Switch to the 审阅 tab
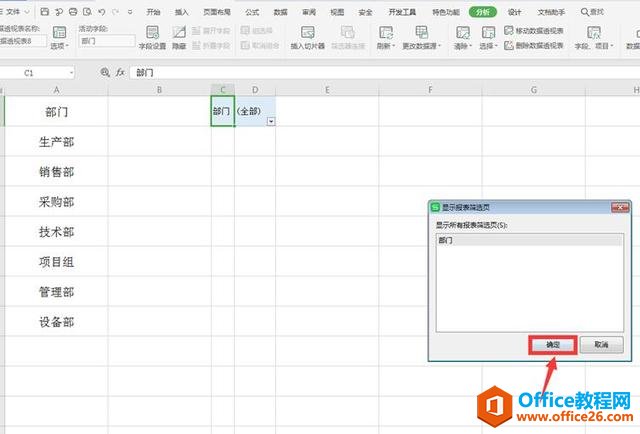The height and width of the screenshot is (434, 640). click(309, 12)
